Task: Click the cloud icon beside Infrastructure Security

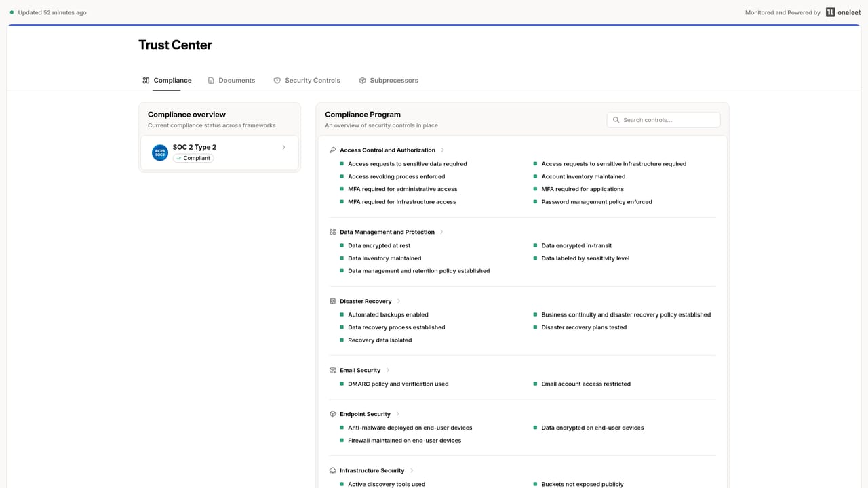Action: point(332,470)
